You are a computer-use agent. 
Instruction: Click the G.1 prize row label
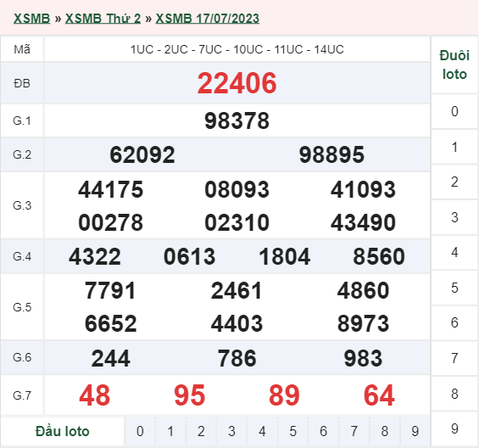(22, 120)
